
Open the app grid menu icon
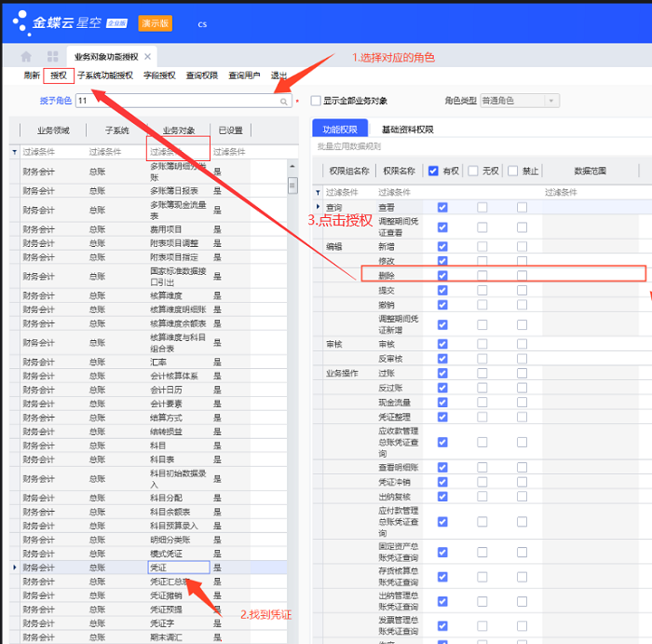pyautogui.click(x=52, y=57)
